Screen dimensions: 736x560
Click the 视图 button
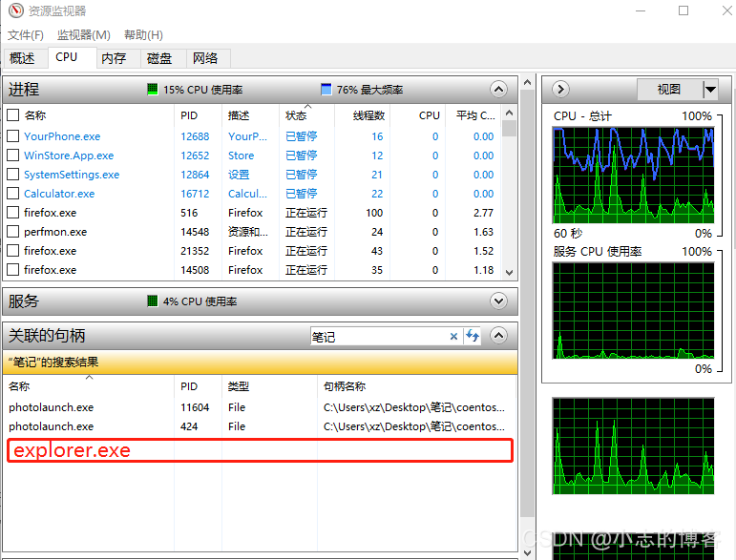[670, 89]
